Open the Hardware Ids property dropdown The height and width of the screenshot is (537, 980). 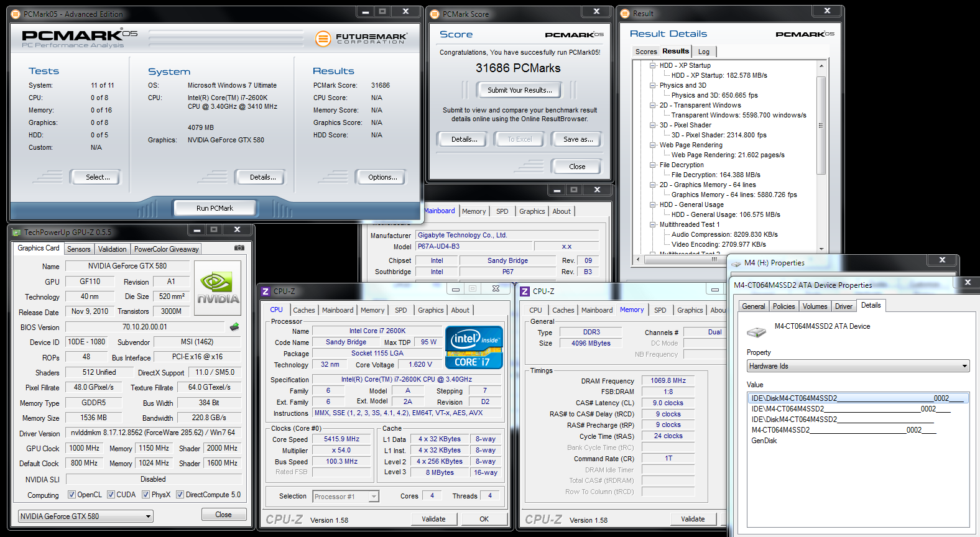click(x=858, y=366)
